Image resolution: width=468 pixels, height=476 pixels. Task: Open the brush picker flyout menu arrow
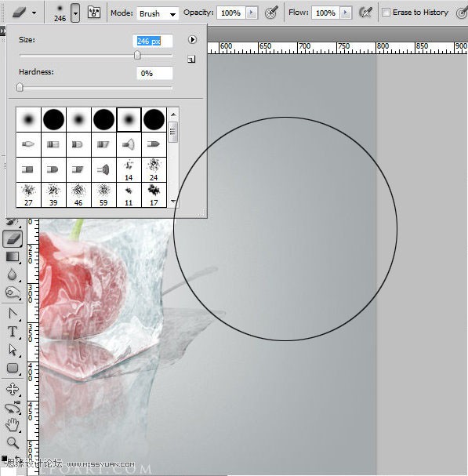point(192,39)
